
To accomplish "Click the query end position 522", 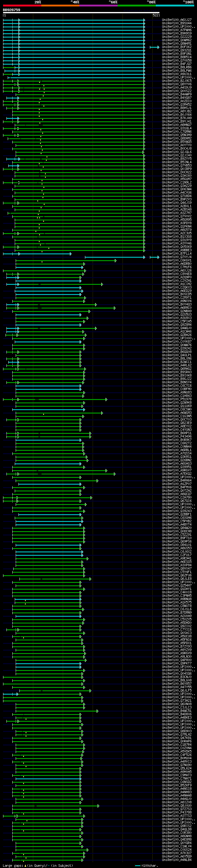I will click(155, 15).
